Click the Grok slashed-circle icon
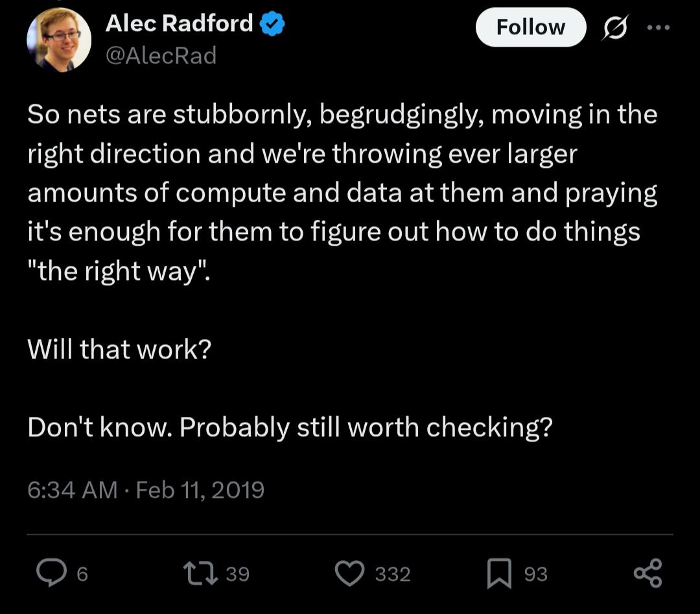This screenshot has height=614, width=700. [616, 27]
